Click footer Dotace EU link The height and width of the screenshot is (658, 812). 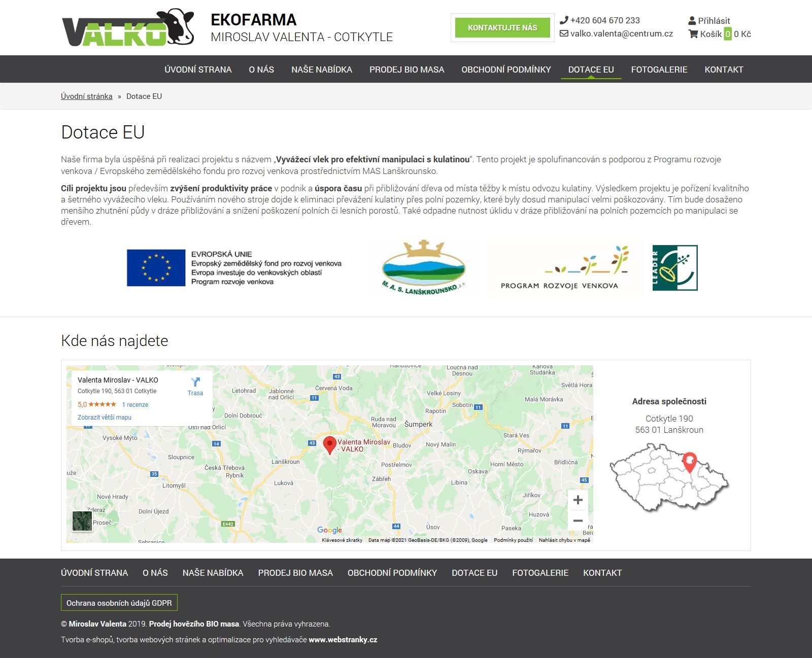[475, 573]
